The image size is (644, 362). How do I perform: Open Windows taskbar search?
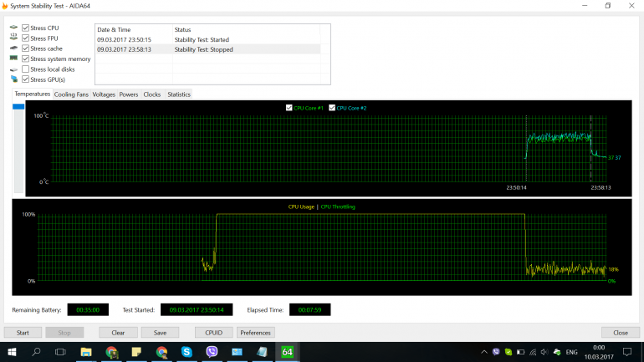coord(36,352)
